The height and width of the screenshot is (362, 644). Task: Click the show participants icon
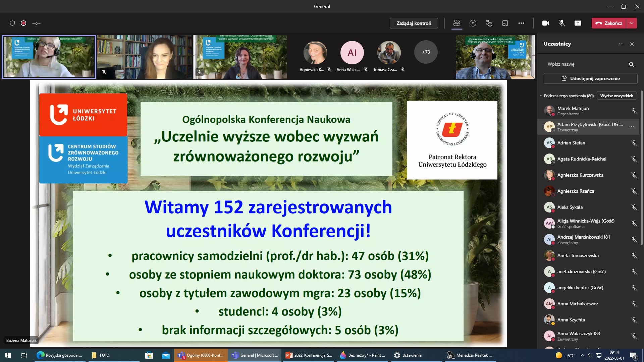coord(457,23)
